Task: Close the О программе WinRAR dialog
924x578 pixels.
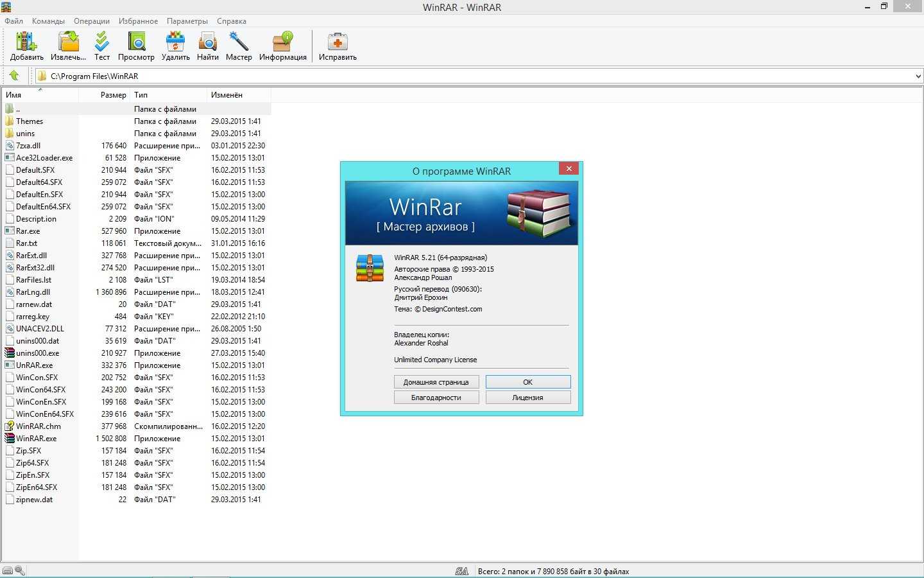Action: [x=569, y=168]
